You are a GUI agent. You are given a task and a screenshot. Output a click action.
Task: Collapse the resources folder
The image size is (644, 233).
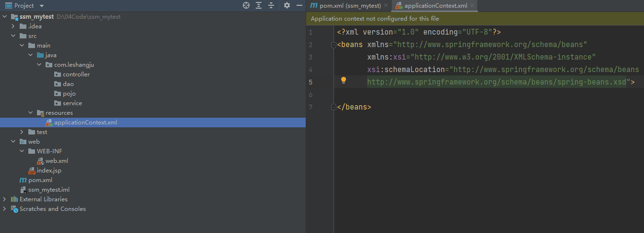point(31,113)
